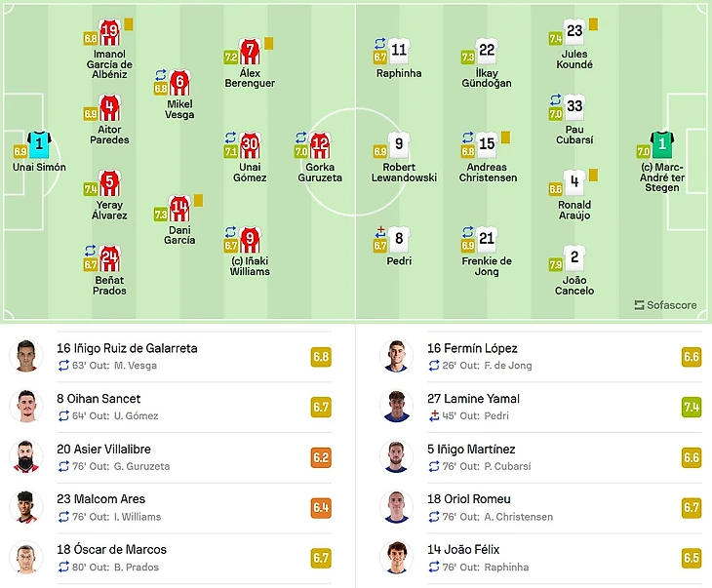Click Malcom Ares substitution arrows icon
The height and width of the screenshot is (588, 712).
(63, 517)
